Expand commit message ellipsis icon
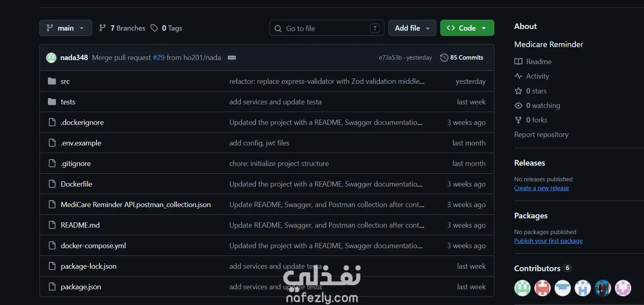The height and width of the screenshot is (305, 644). point(232,58)
